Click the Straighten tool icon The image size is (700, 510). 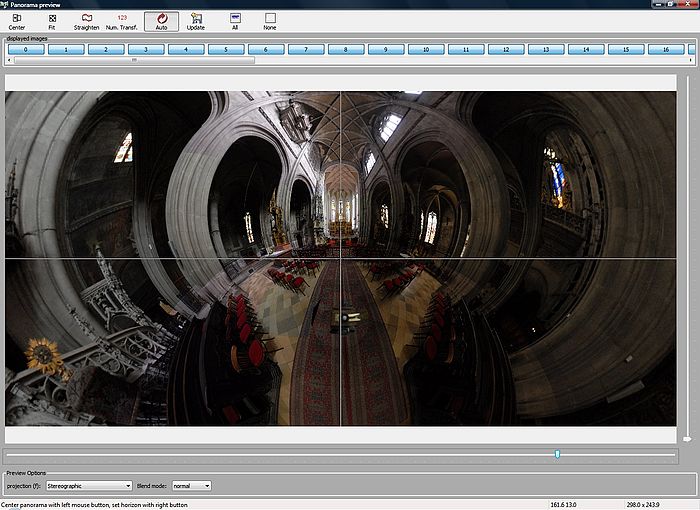[87, 21]
